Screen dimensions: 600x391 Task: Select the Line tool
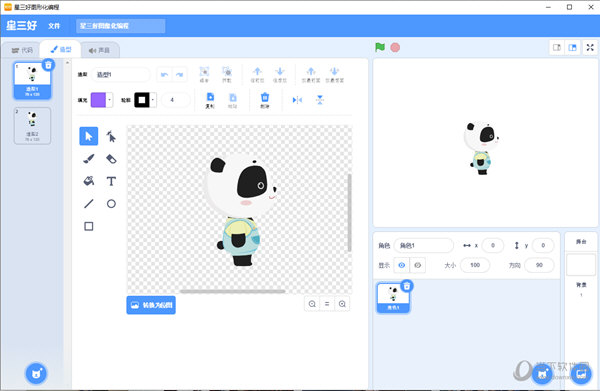point(88,204)
